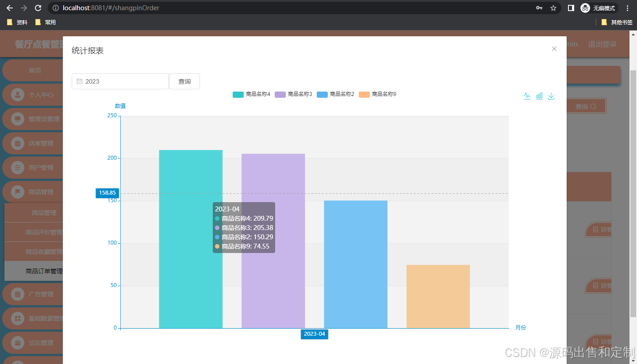Image resolution: width=637 pixels, height=364 pixels.
Task: Click the 查询 button in dialog
Action: click(x=184, y=81)
